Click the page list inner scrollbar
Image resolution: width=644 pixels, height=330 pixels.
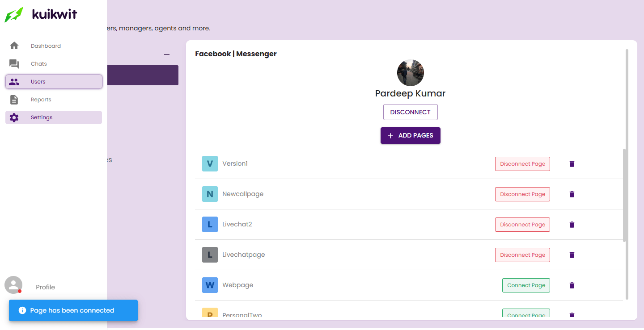(x=624, y=195)
